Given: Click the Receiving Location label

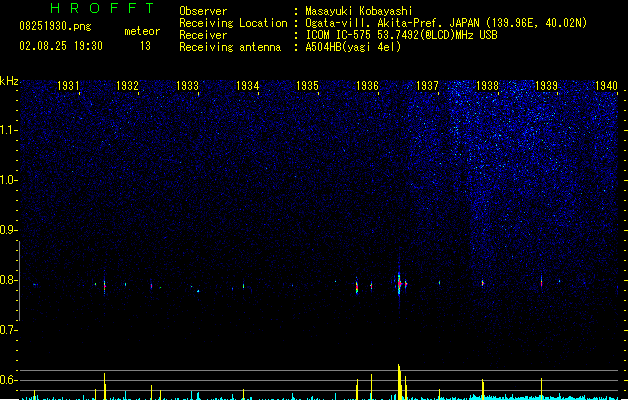Looking at the screenshot, I should coord(233,23).
